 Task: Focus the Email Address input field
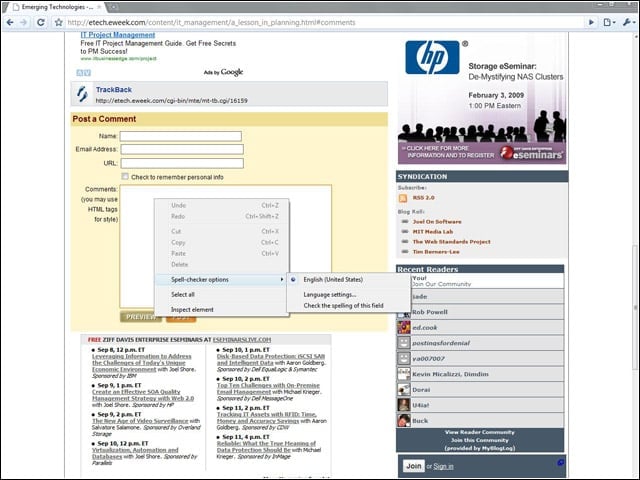(x=182, y=149)
